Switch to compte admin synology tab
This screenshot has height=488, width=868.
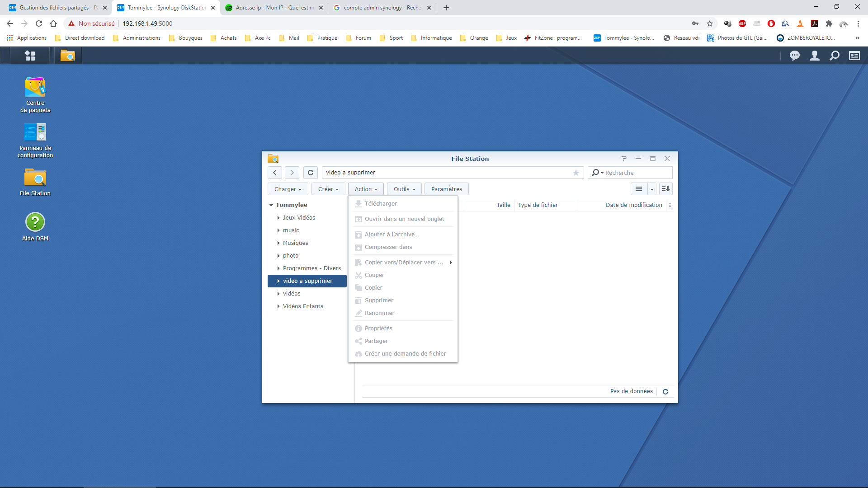point(382,8)
